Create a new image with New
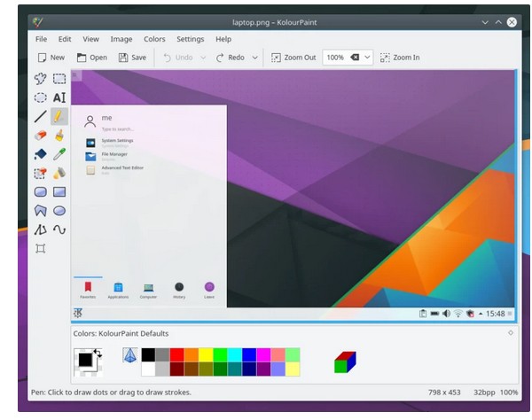This screenshot has height=420, width=532. click(x=51, y=58)
